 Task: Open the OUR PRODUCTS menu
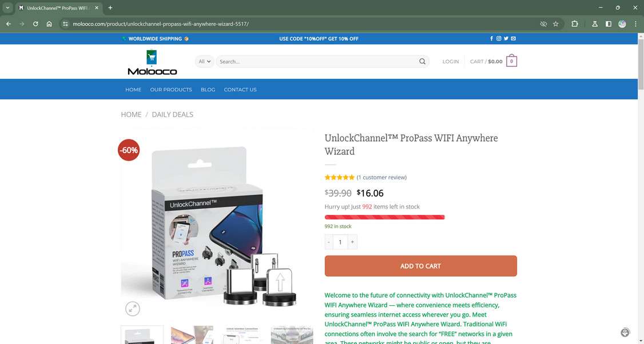tap(171, 90)
